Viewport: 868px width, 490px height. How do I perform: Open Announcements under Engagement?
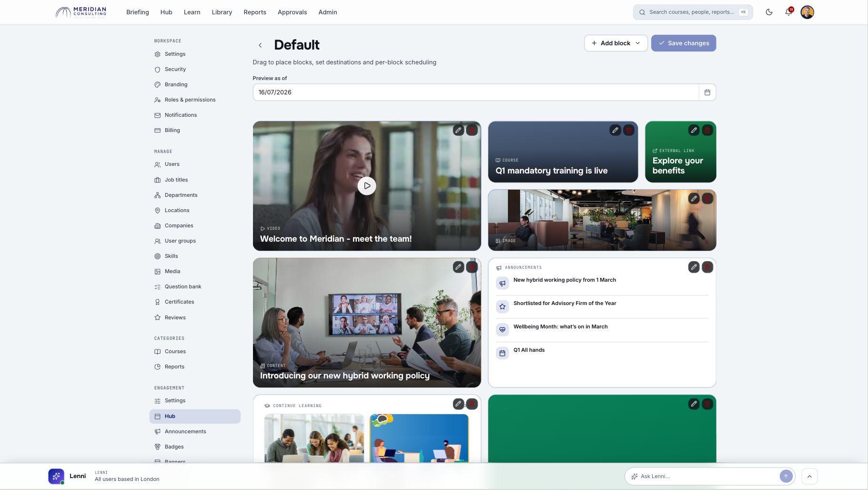click(195, 432)
